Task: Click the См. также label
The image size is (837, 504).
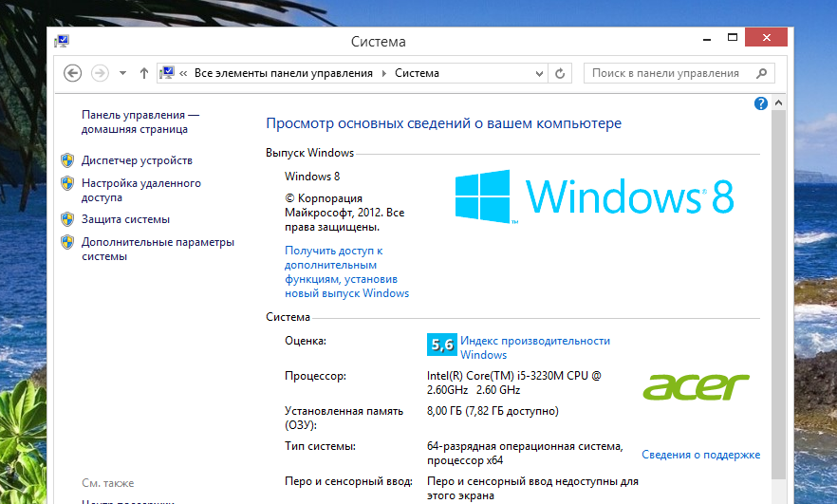Action: (108, 483)
